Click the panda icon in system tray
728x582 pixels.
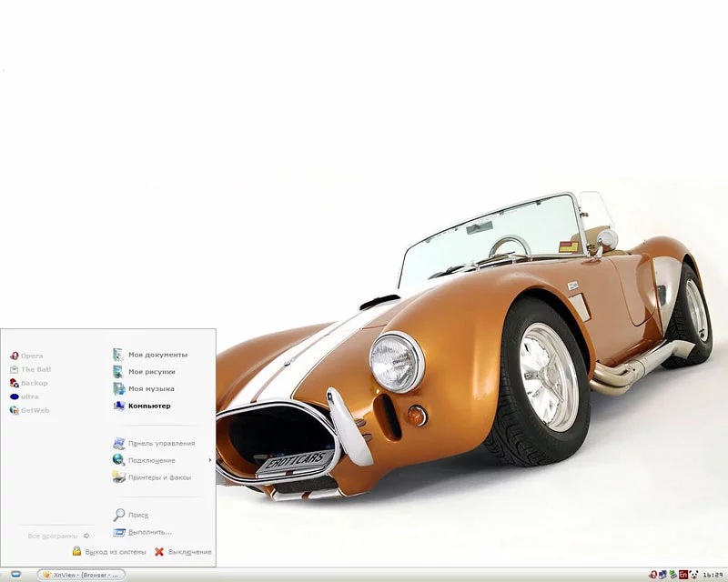click(x=694, y=575)
